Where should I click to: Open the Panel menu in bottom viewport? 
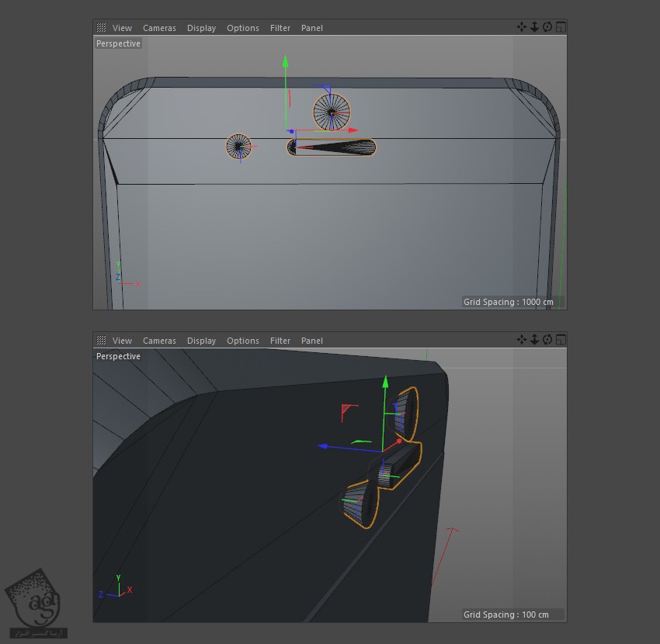click(311, 341)
